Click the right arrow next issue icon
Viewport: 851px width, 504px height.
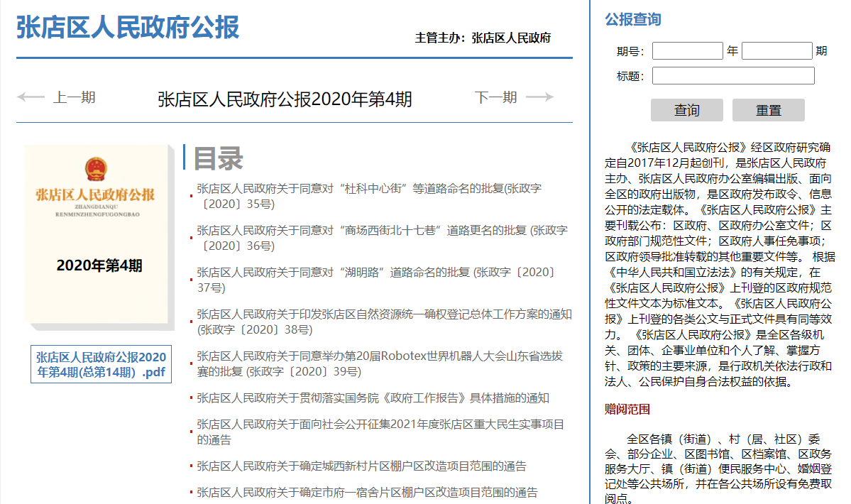(x=539, y=97)
